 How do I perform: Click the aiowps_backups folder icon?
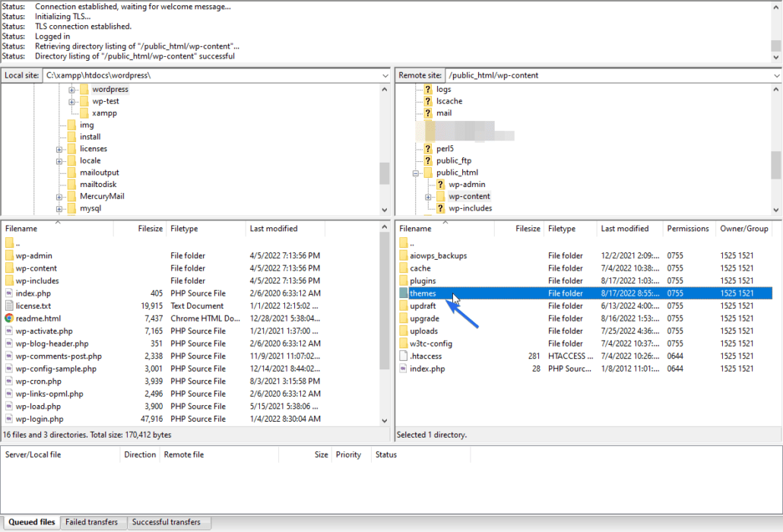click(x=404, y=255)
